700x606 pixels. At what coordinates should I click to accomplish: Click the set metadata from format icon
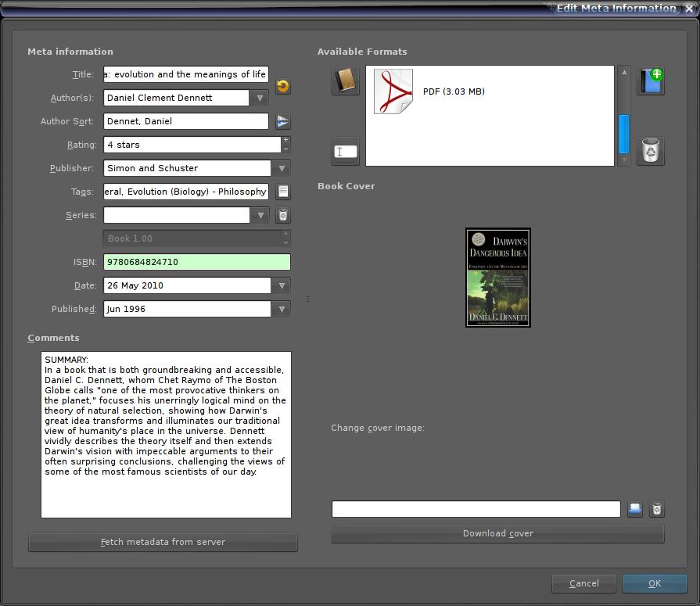[x=345, y=151]
